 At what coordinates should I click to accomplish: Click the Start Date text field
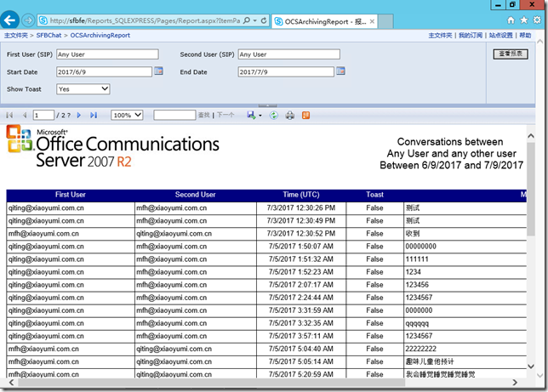104,71
